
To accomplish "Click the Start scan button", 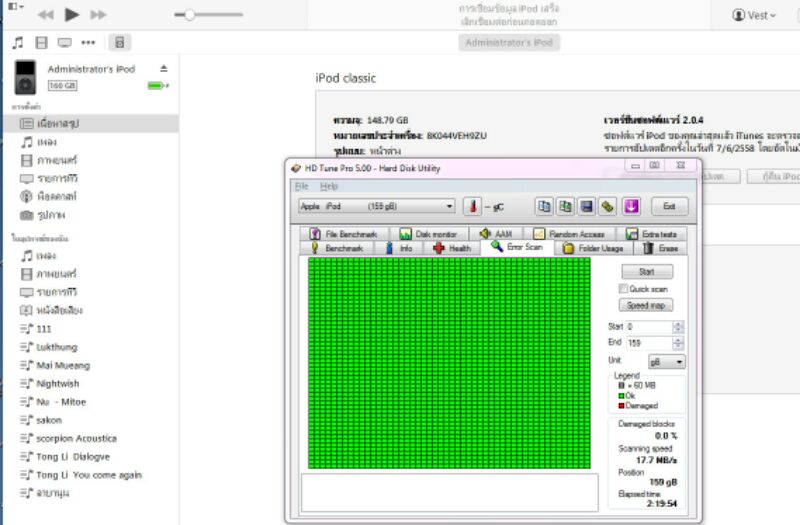I will click(x=646, y=271).
